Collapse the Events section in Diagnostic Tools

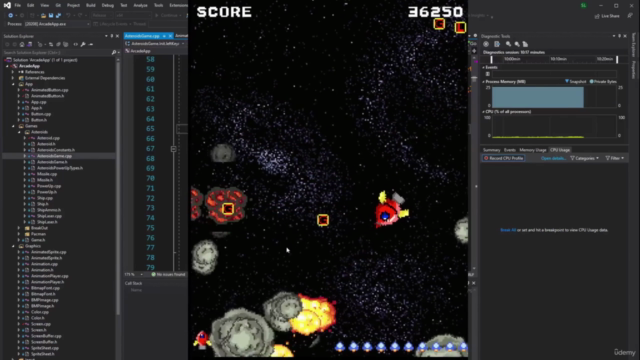[484, 67]
